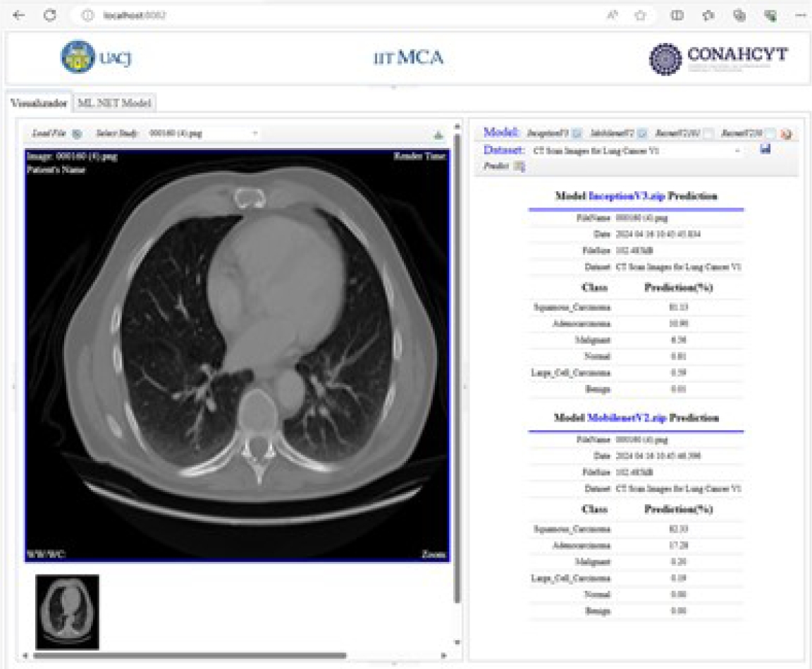Open the ML.NET Model tab

(x=116, y=103)
